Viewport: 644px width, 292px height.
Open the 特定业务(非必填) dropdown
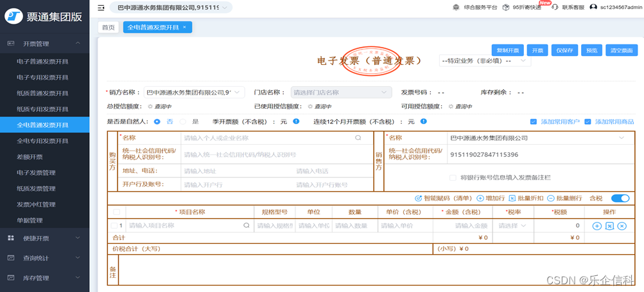point(485,60)
